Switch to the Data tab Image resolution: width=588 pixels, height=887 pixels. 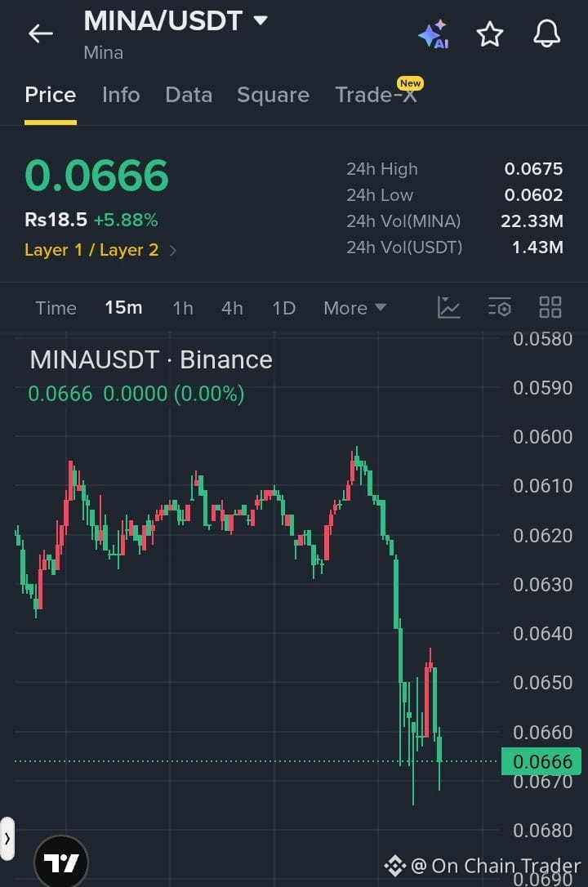pos(189,95)
